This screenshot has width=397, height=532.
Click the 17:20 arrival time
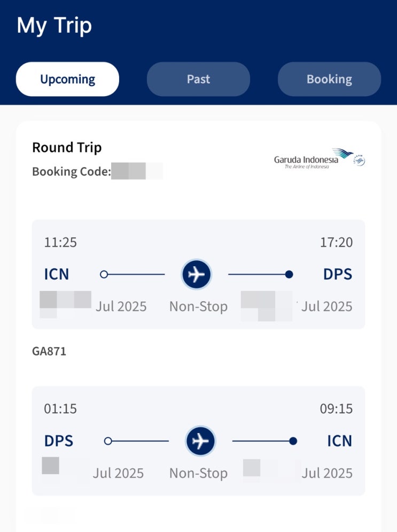click(x=336, y=242)
